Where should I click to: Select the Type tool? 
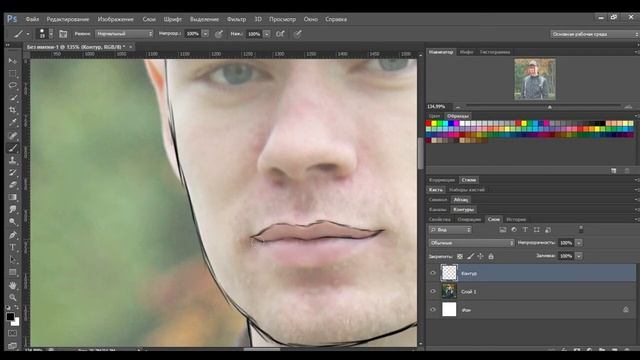(x=13, y=247)
